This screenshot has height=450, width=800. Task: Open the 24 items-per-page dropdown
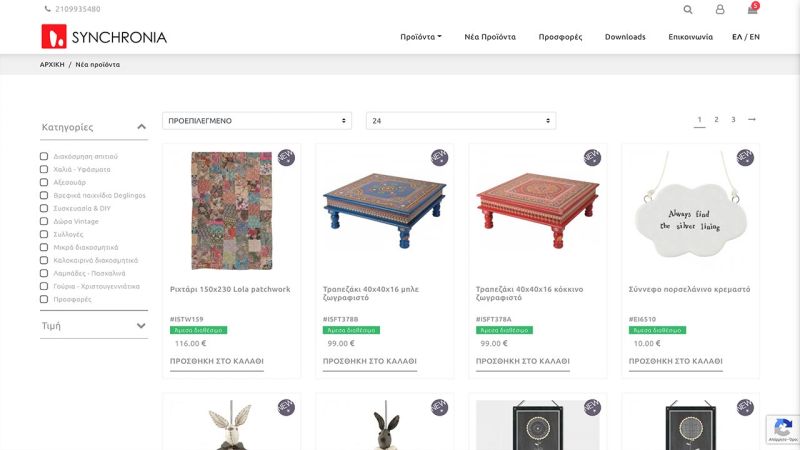coord(461,121)
